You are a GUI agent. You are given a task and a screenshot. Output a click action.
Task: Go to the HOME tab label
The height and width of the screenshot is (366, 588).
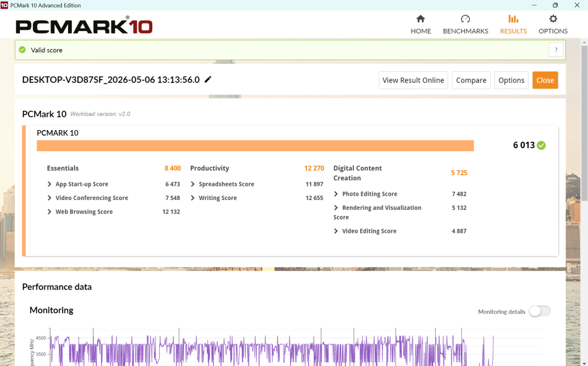420,31
